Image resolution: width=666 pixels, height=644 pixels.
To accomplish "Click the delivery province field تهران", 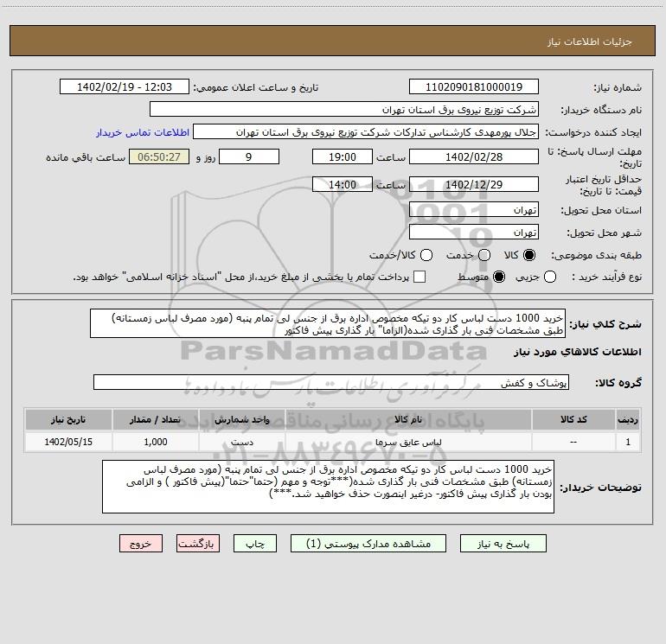I will [x=474, y=210].
